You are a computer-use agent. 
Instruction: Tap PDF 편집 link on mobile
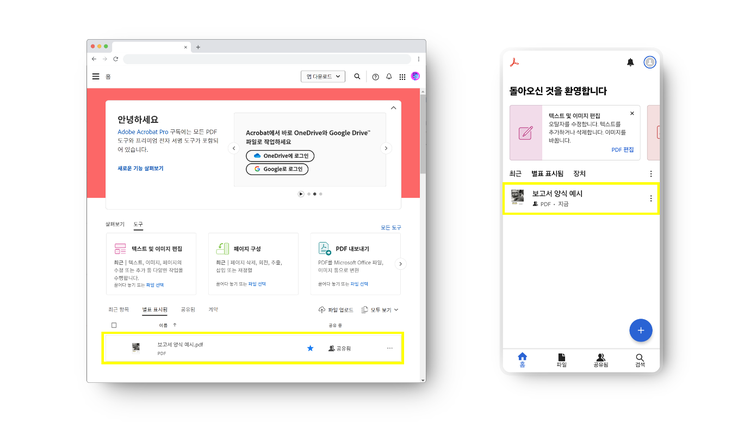pos(622,150)
